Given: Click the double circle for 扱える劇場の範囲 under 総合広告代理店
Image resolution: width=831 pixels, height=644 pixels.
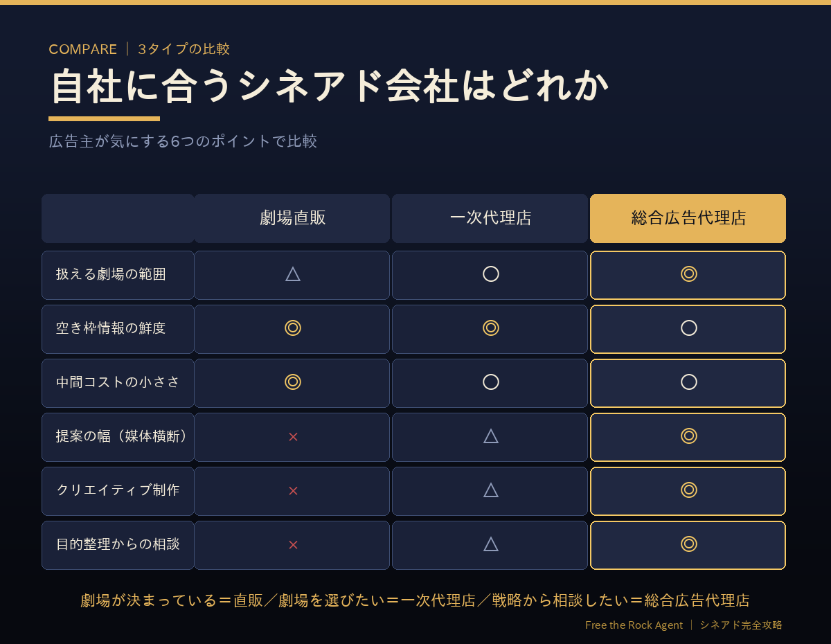Looking at the screenshot, I should coord(688,274).
